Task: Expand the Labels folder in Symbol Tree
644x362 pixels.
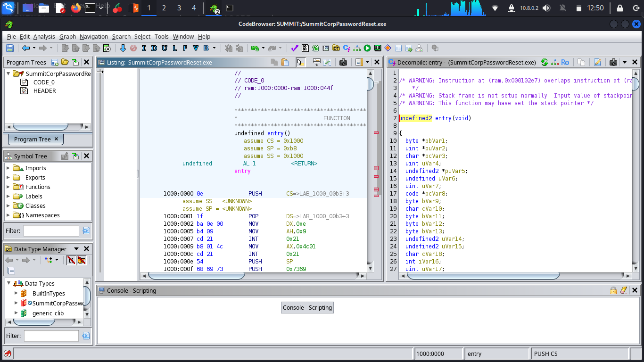Action: [8, 196]
